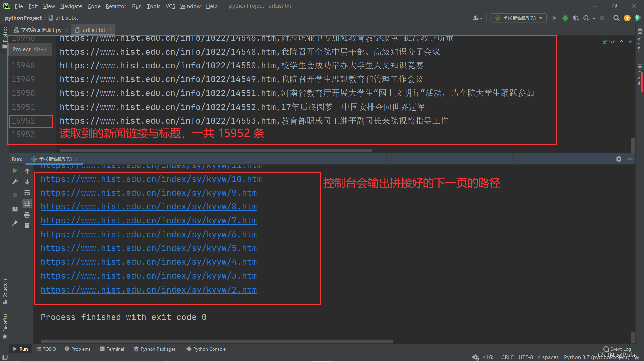Expand the profiler run options arrow
This screenshot has width=644, height=362.
point(594,18)
